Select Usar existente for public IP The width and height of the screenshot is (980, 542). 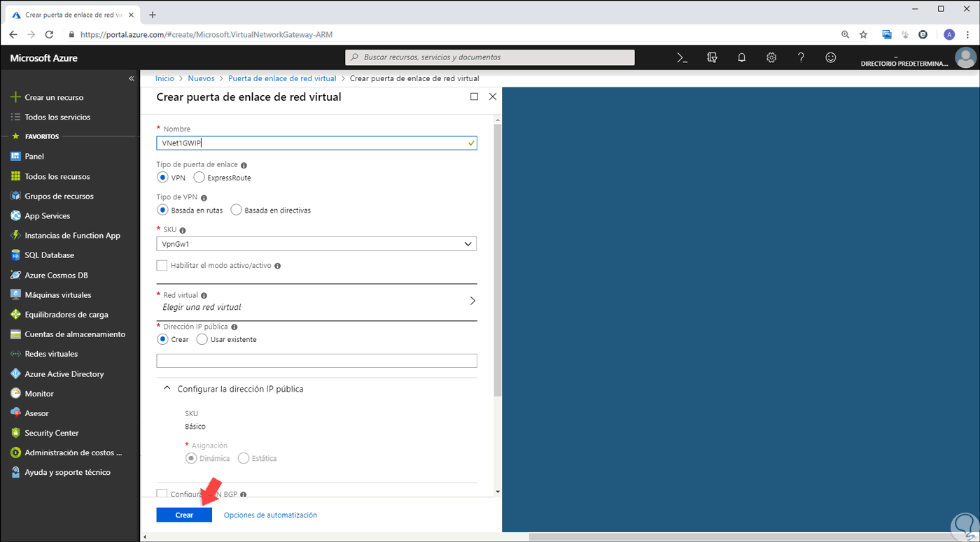(x=202, y=339)
